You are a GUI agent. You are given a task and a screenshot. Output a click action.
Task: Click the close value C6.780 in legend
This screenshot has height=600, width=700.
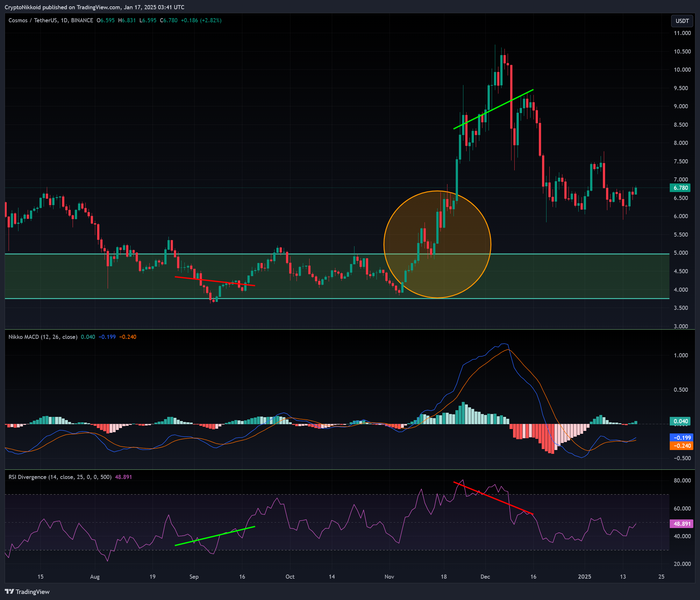[x=168, y=20]
